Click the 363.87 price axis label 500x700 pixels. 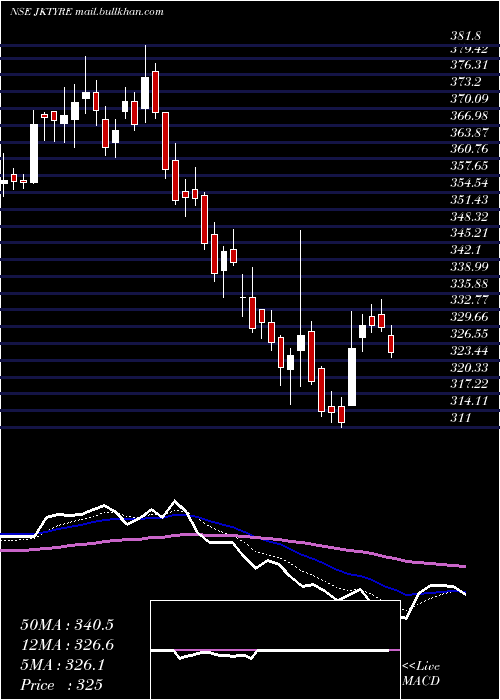pyautogui.click(x=469, y=133)
